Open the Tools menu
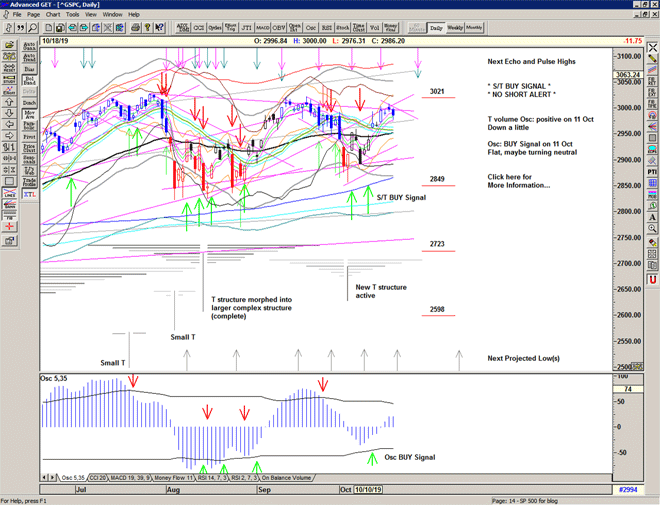 click(x=72, y=14)
